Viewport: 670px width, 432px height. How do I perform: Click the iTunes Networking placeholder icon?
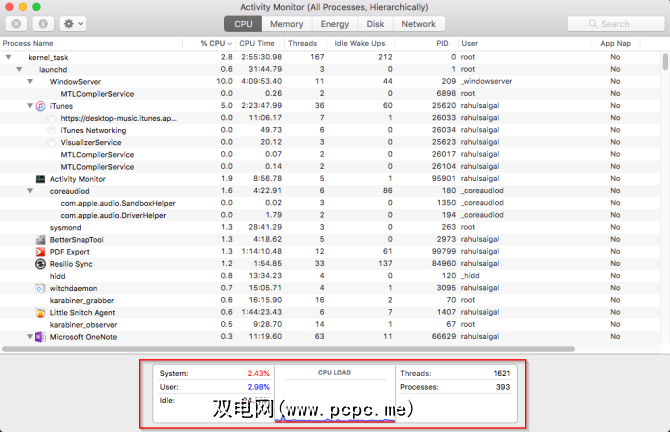[51, 130]
